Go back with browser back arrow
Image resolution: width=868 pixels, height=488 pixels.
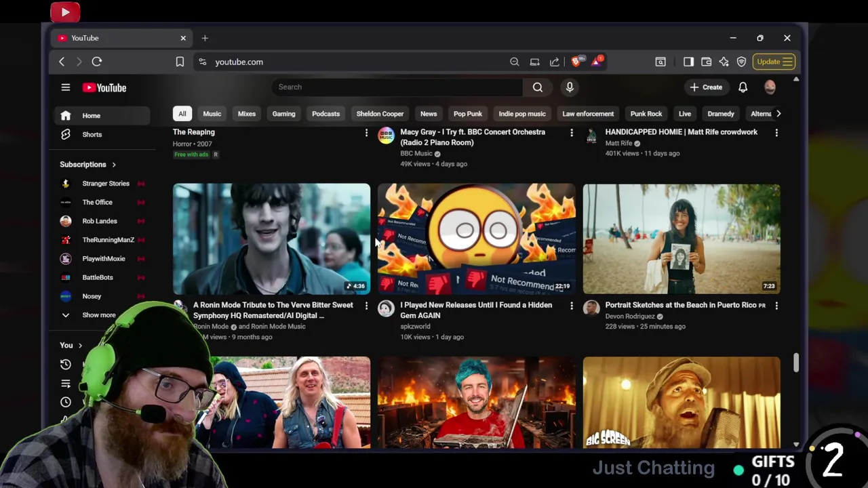[62, 62]
